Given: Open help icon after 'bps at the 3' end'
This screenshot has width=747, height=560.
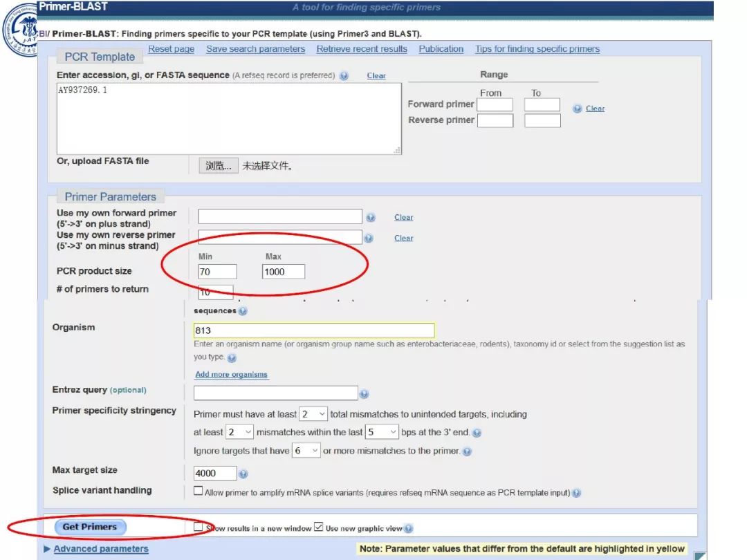Looking at the screenshot, I should coord(477,432).
